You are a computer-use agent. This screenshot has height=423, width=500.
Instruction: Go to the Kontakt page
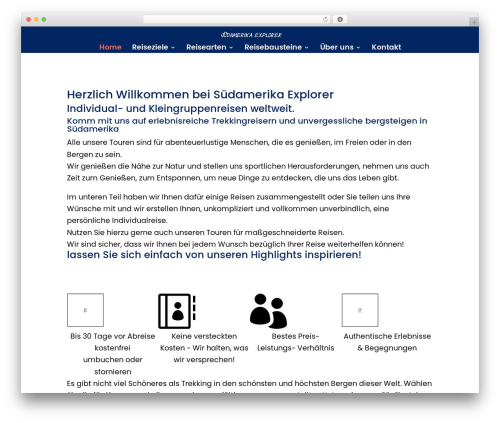coord(386,47)
